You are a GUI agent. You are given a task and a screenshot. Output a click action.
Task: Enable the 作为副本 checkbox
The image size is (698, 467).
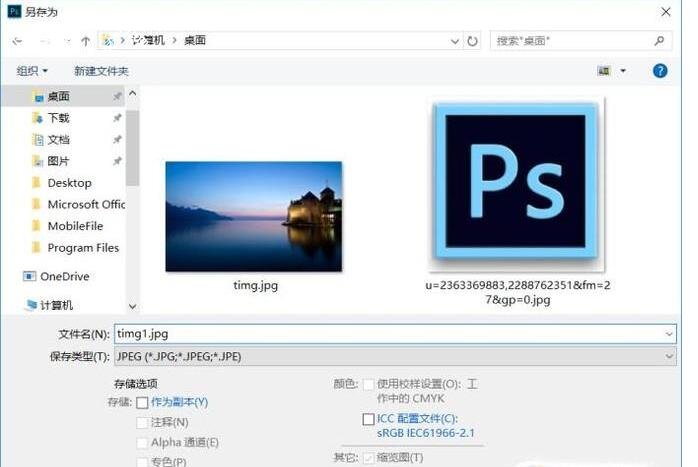[x=142, y=402]
